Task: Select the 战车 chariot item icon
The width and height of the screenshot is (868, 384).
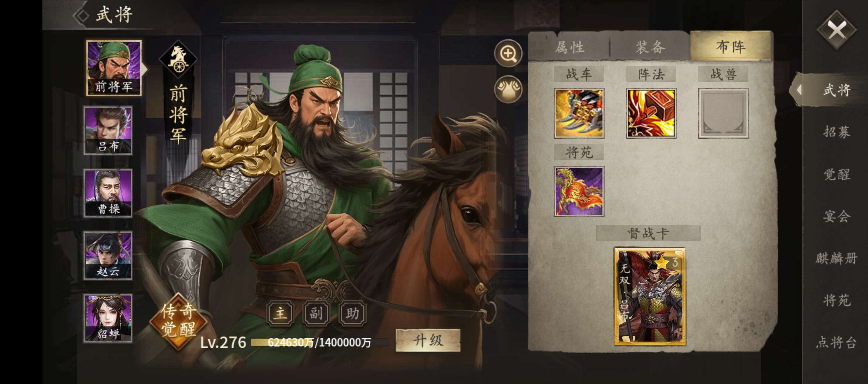Action: pos(579,113)
